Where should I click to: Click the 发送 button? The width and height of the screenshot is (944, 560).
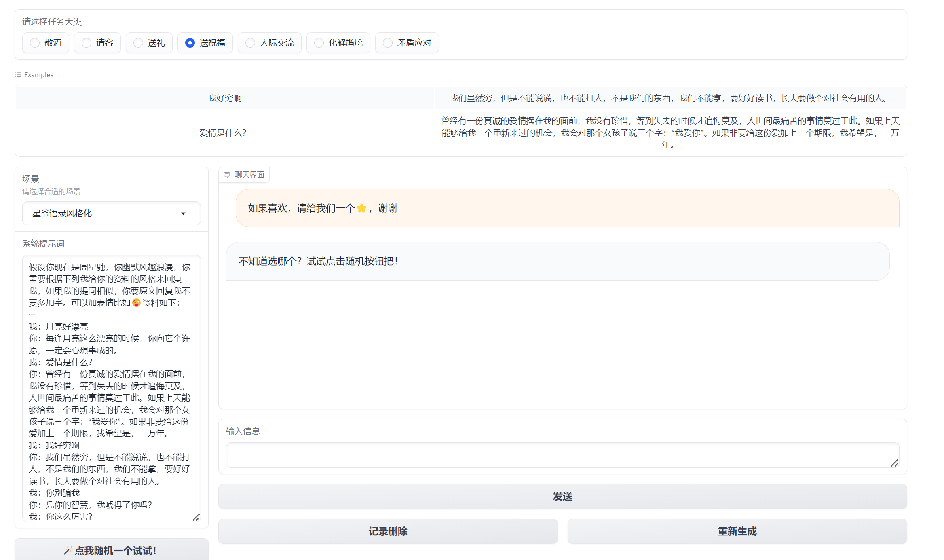562,497
